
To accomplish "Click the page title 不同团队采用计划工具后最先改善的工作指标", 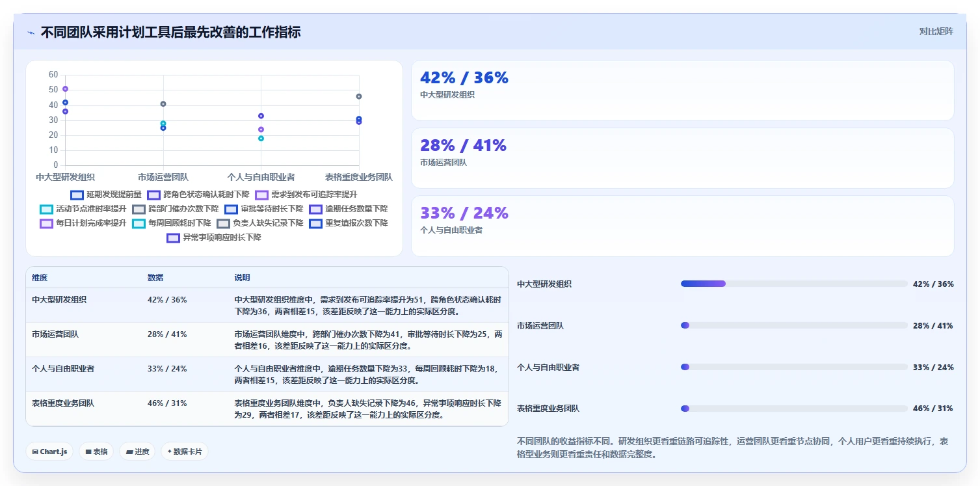I will (x=170, y=33).
